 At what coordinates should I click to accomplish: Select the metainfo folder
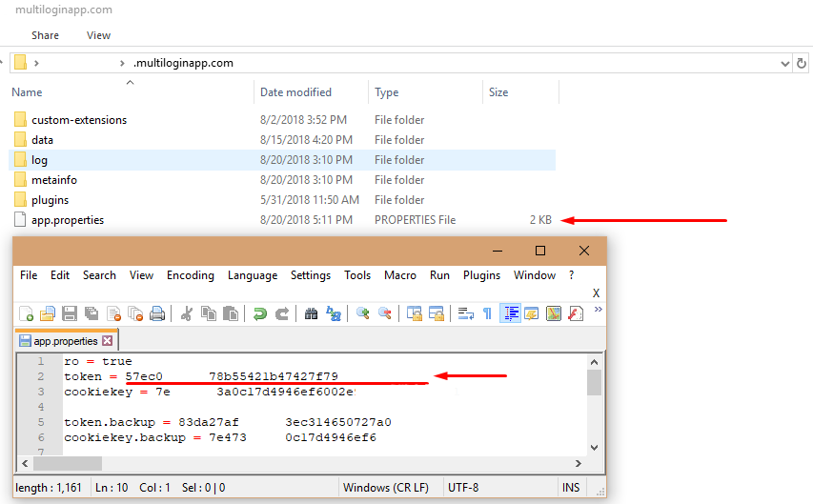54,180
